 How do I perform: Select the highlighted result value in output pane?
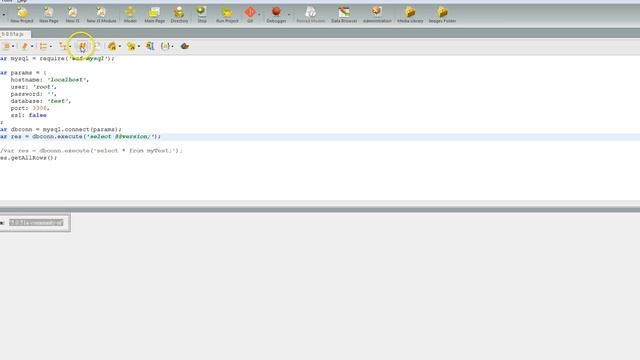coord(36,222)
